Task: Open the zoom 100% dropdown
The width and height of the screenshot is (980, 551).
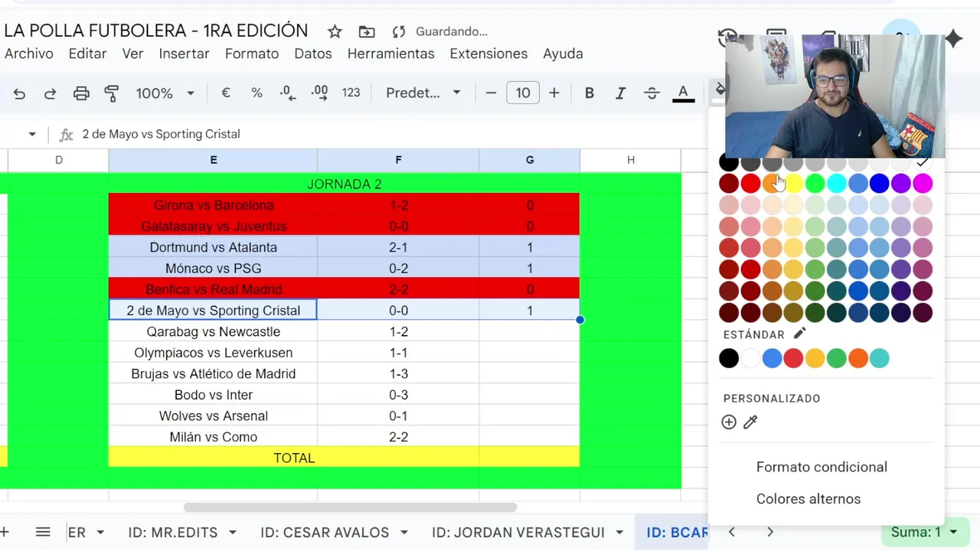Action: point(165,93)
